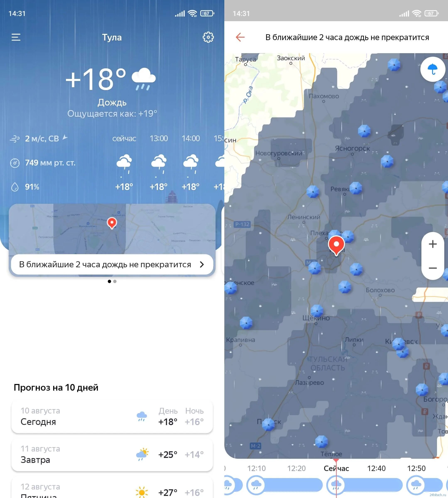The height and width of the screenshot is (498, 448).
Task: Click the umbrella precipitation map icon
Action: point(432,70)
